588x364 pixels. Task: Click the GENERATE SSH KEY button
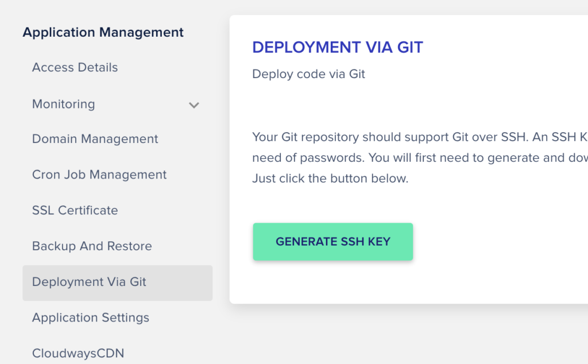[x=332, y=242]
